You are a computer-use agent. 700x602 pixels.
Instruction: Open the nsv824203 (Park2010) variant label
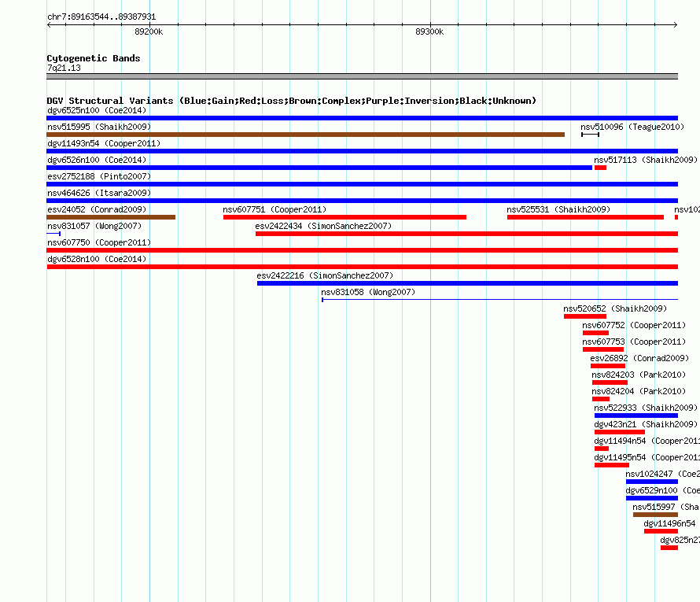point(639,375)
